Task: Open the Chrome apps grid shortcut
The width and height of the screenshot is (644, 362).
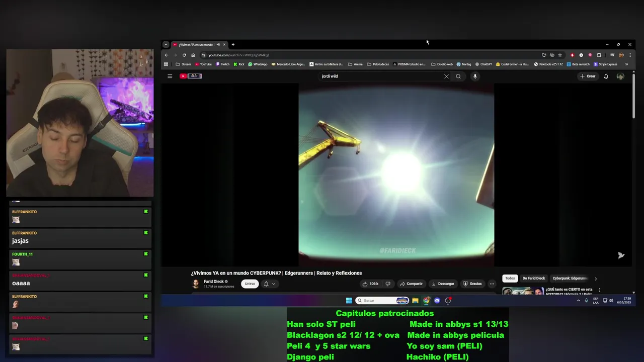Action: click(166, 64)
